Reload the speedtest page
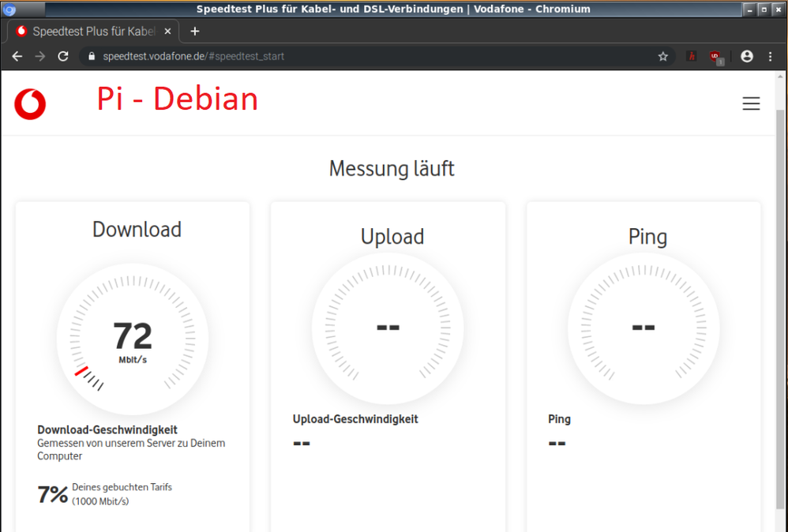Image resolution: width=788 pixels, height=532 pixels. tap(63, 56)
